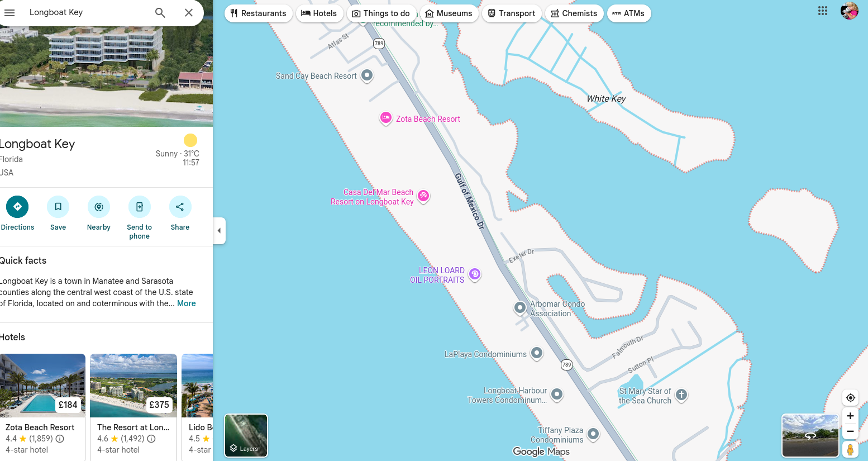The image size is (868, 461).
Task: Click the Exeter Dr street label
Action: (x=522, y=256)
